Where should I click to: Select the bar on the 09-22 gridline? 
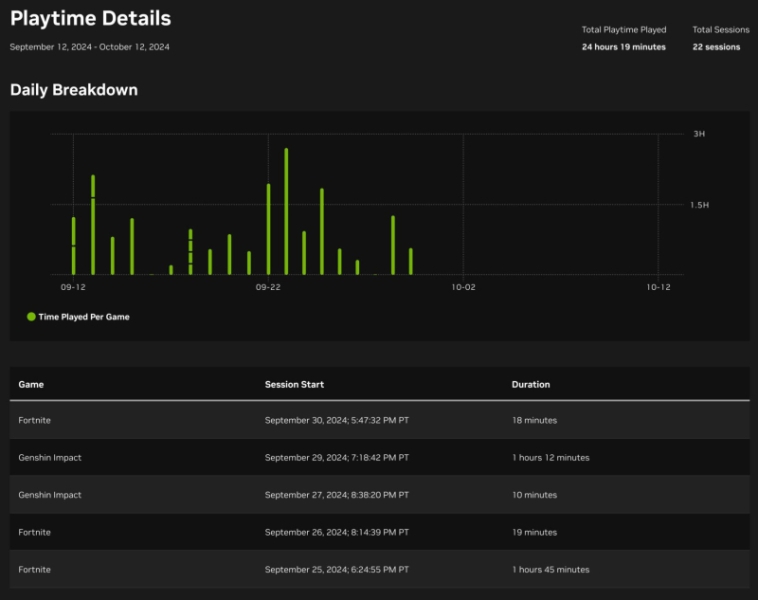click(x=268, y=229)
